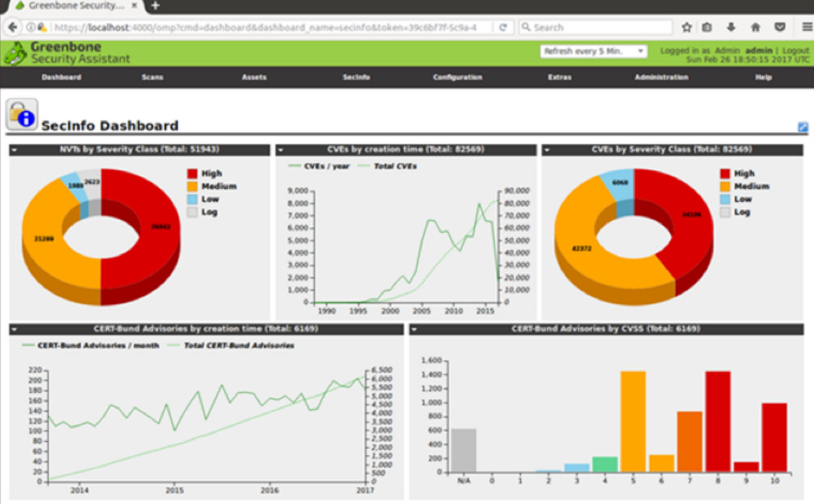Click the Total CVEs legend entry
Image resolution: width=814 pixels, height=504 pixels.
(x=387, y=166)
